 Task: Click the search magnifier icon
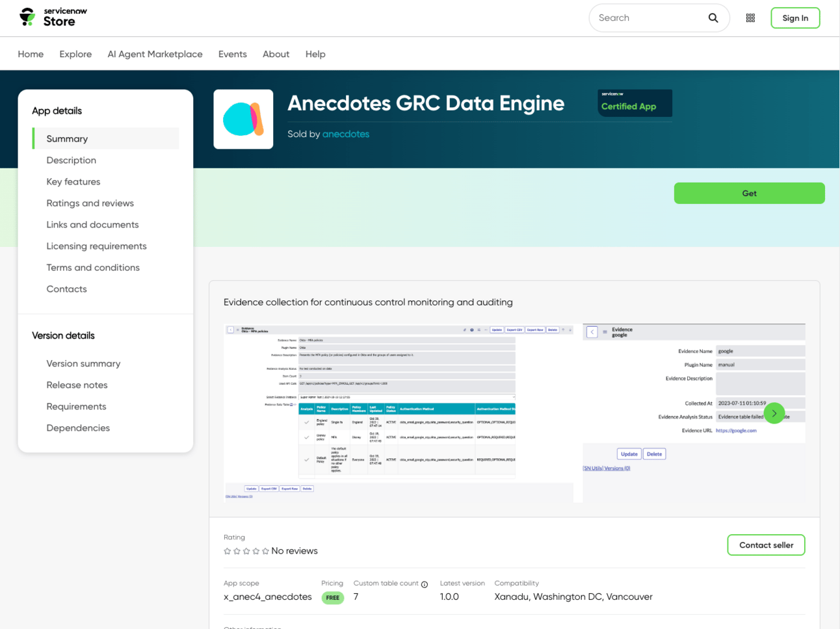[x=713, y=18]
